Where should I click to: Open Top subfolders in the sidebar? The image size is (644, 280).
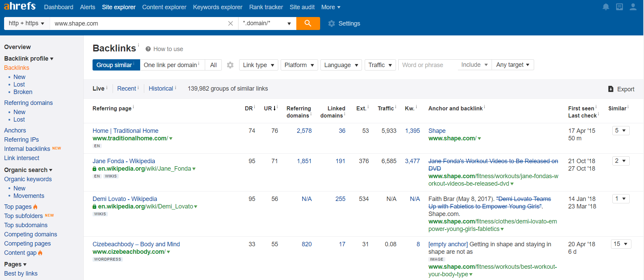(23, 216)
